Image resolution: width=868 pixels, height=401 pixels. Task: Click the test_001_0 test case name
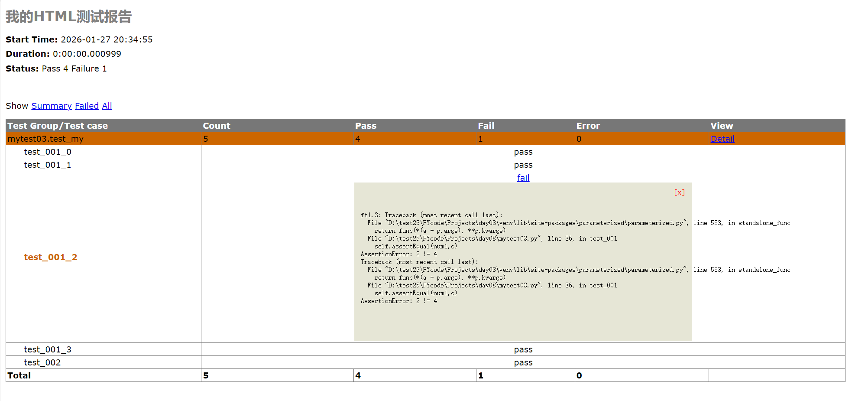[x=48, y=152]
